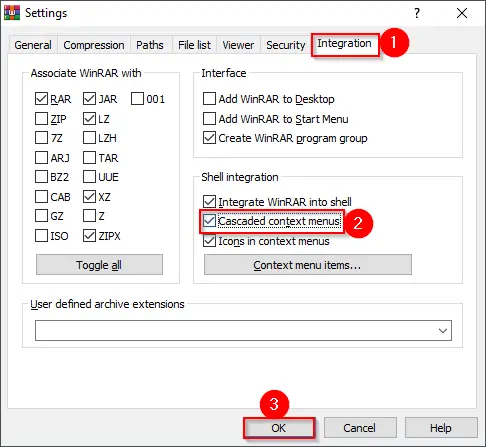
Task: Disable Icons in context menus
Action: (x=209, y=241)
